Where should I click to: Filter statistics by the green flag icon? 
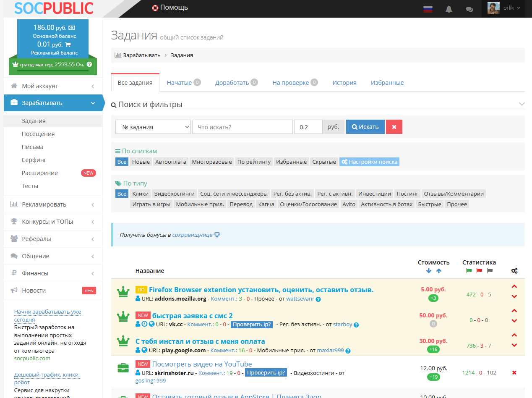[469, 271]
